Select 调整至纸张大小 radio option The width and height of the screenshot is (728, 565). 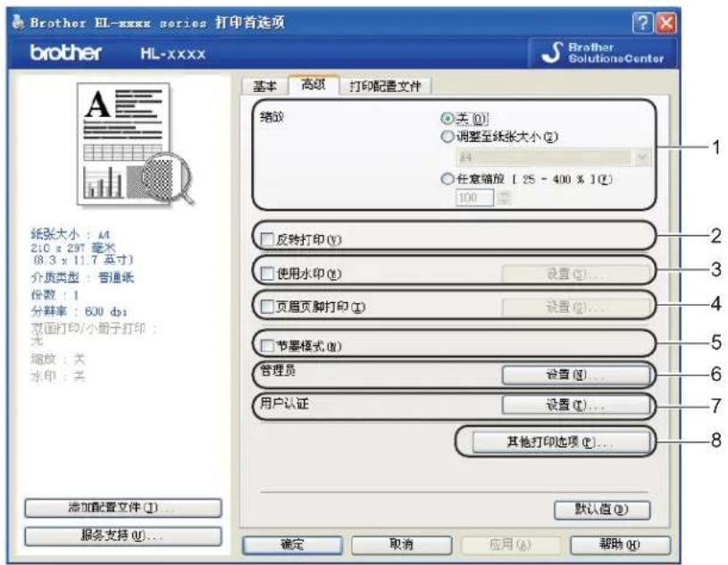point(448,137)
